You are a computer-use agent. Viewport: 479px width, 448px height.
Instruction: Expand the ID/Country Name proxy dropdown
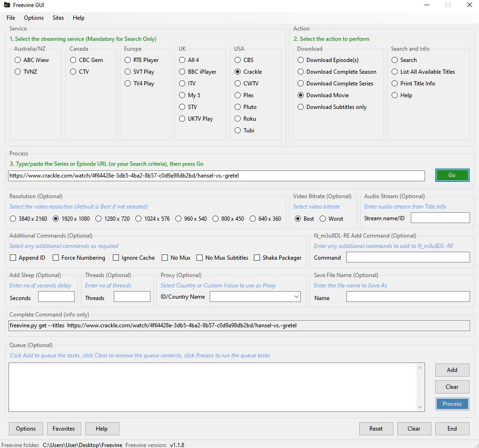[296, 297]
